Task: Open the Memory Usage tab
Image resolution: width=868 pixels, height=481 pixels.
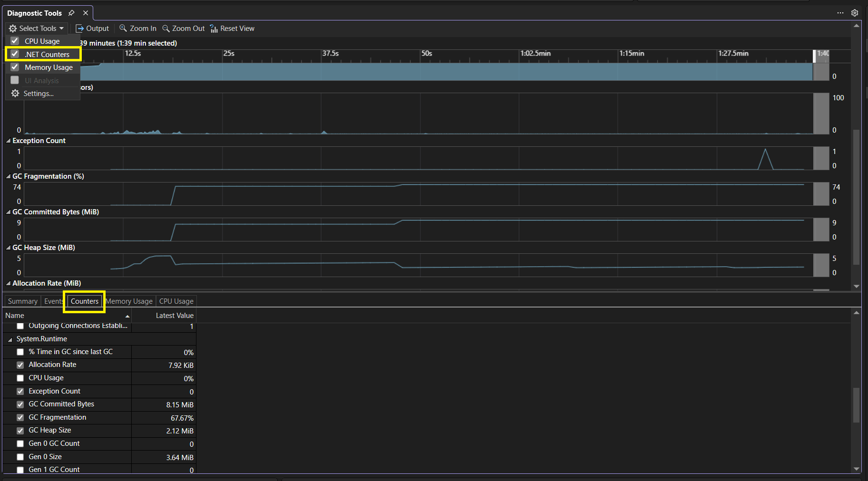Action: [x=129, y=301]
